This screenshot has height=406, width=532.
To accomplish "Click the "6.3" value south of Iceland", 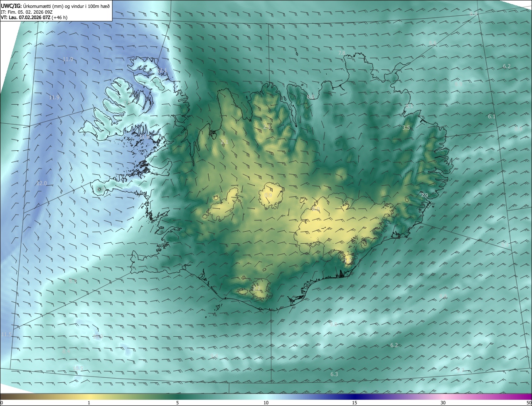I will [x=334, y=374].
